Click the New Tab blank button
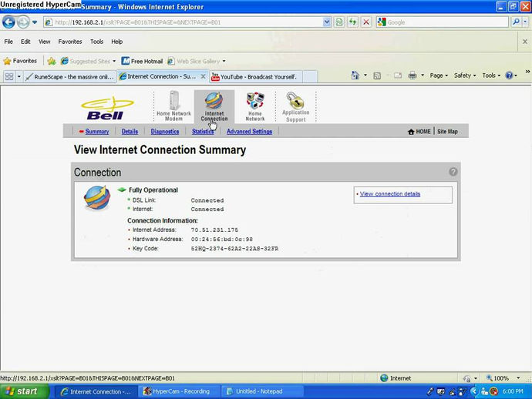The height and width of the screenshot is (399, 532). tap(310, 77)
